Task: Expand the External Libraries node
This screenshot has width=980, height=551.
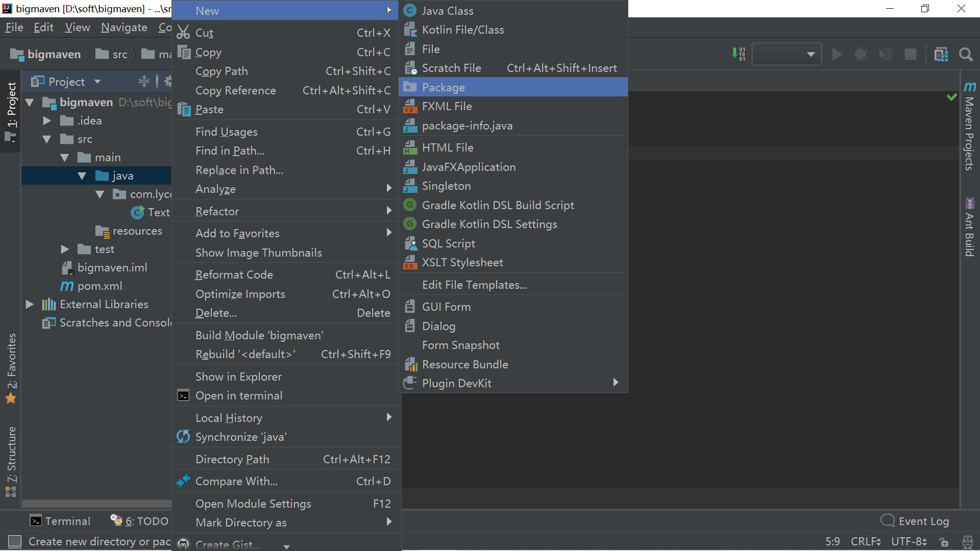Action: pyautogui.click(x=30, y=305)
